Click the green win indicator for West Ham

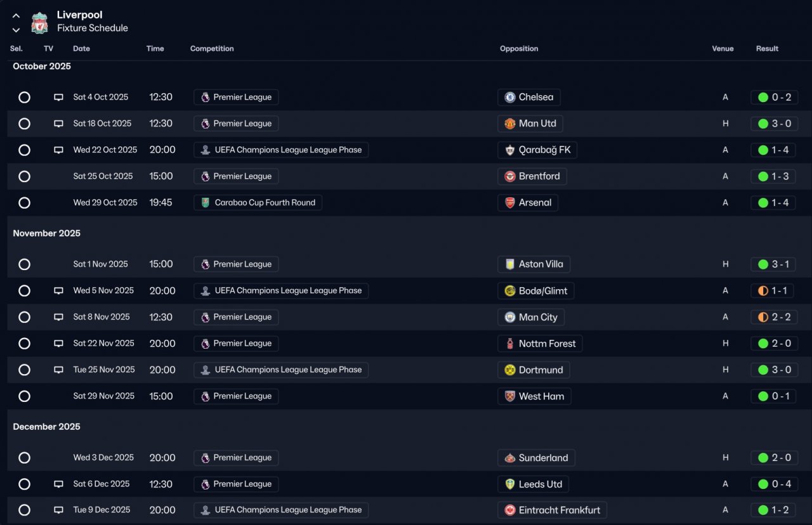point(763,396)
